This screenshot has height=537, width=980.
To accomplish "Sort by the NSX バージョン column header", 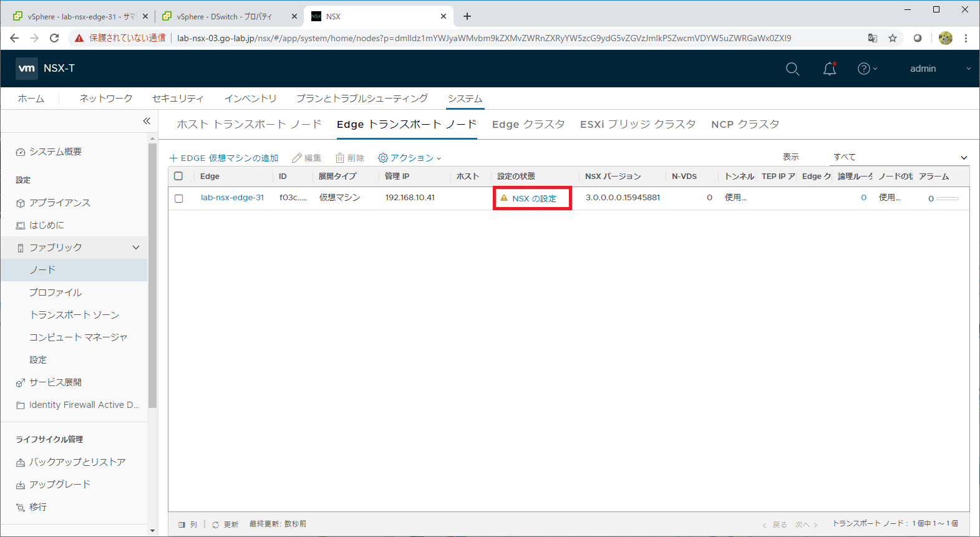I will pos(613,177).
